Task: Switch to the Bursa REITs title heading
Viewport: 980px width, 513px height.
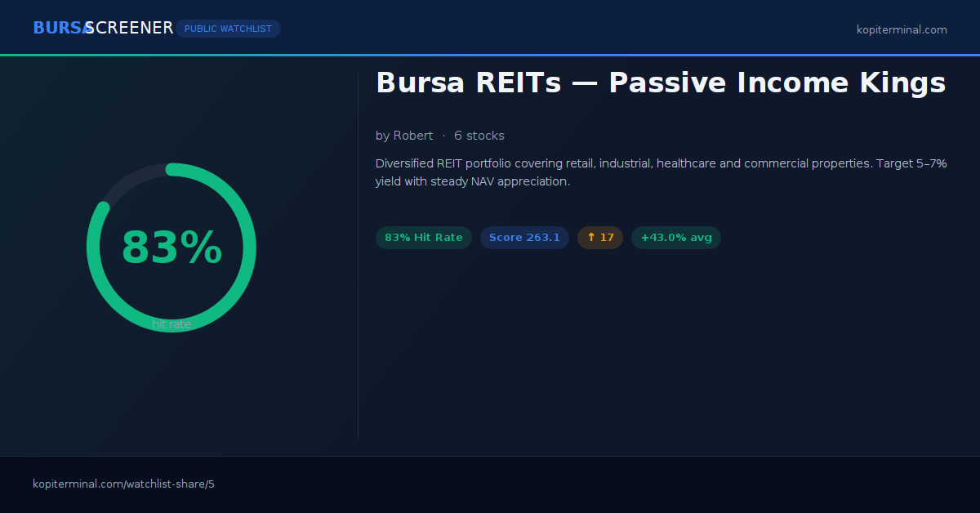Action: click(x=660, y=82)
